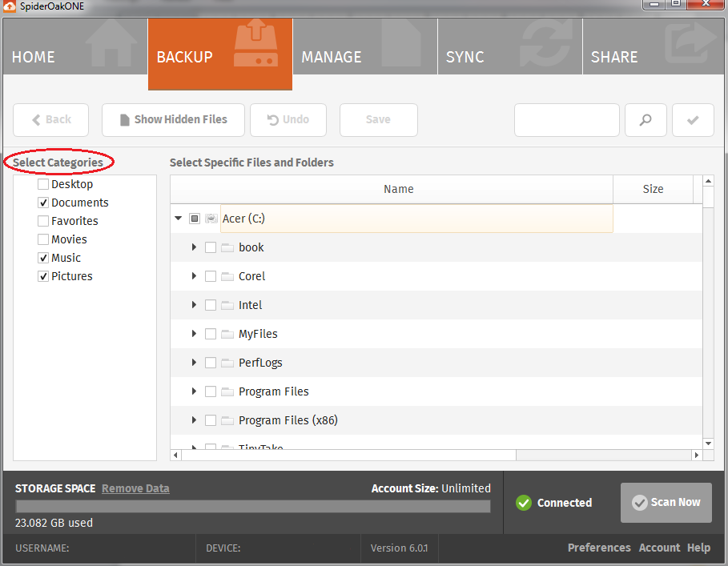Click the Program Files (x86) folder icon

(227, 420)
